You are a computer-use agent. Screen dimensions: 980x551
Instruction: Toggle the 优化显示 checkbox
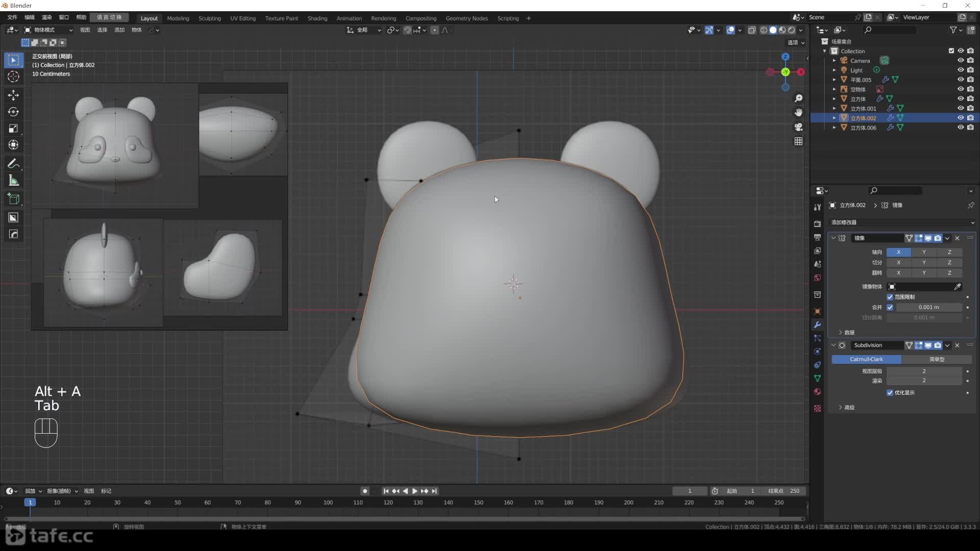(x=890, y=393)
